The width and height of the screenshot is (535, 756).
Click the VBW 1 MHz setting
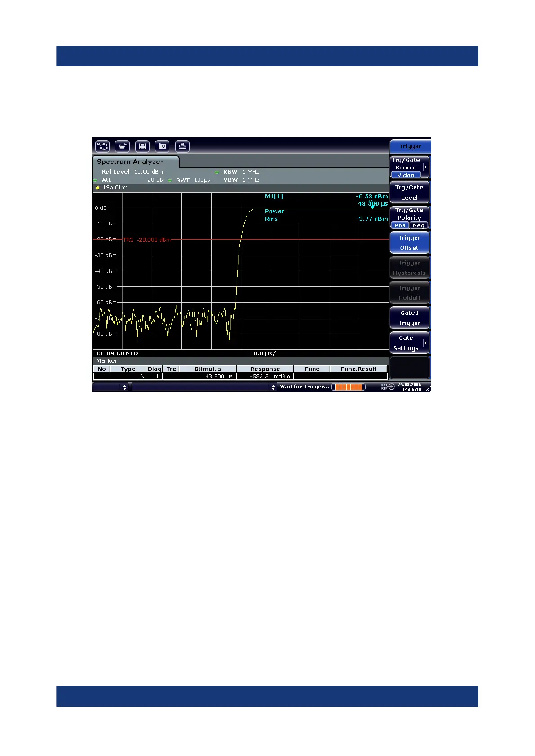pyautogui.click(x=241, y=180)
